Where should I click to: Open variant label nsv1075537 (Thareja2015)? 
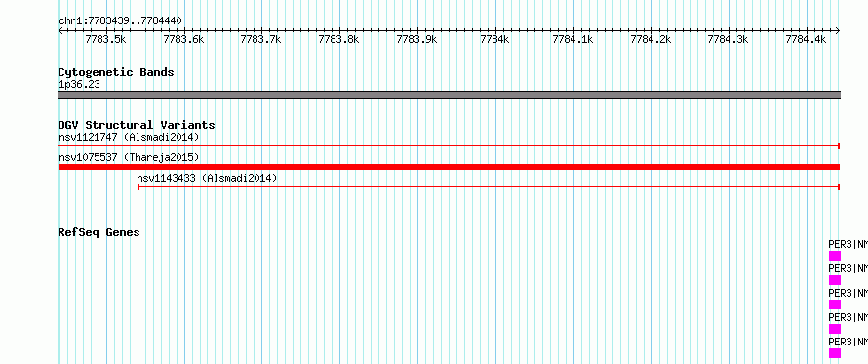pyautogui.click(x=129, y=157)
